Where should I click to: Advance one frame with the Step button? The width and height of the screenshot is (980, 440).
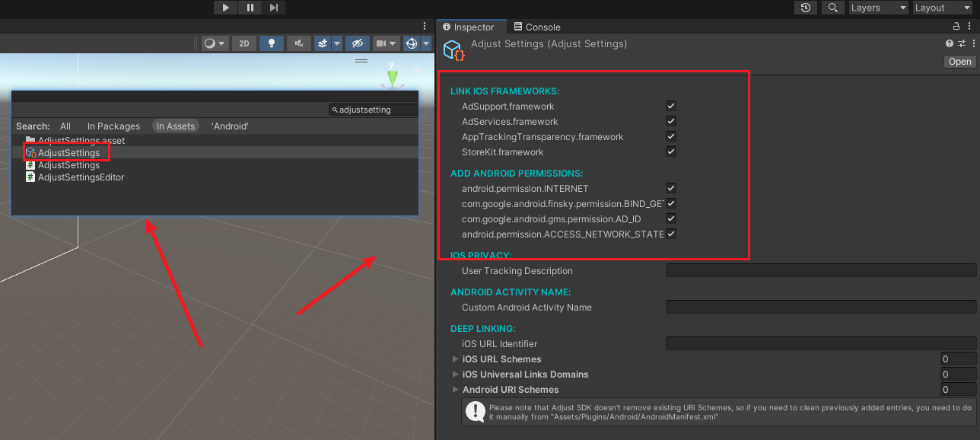274,8
